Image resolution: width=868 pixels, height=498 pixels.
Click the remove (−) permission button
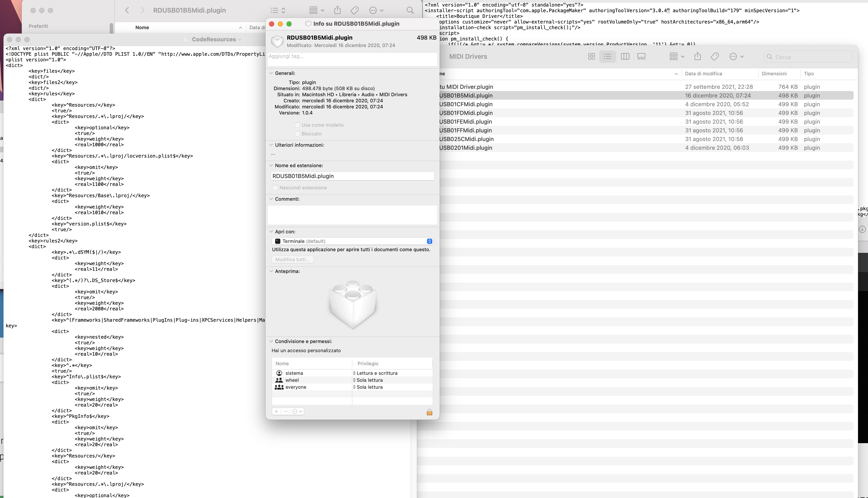pos(285,411)
